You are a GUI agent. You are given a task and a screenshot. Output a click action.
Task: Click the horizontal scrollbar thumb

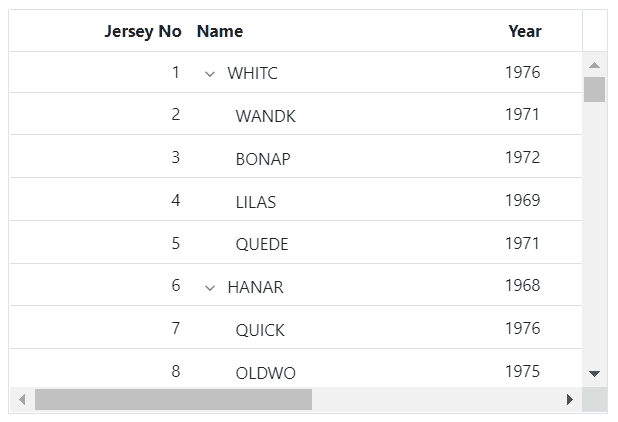coord(173,400)
